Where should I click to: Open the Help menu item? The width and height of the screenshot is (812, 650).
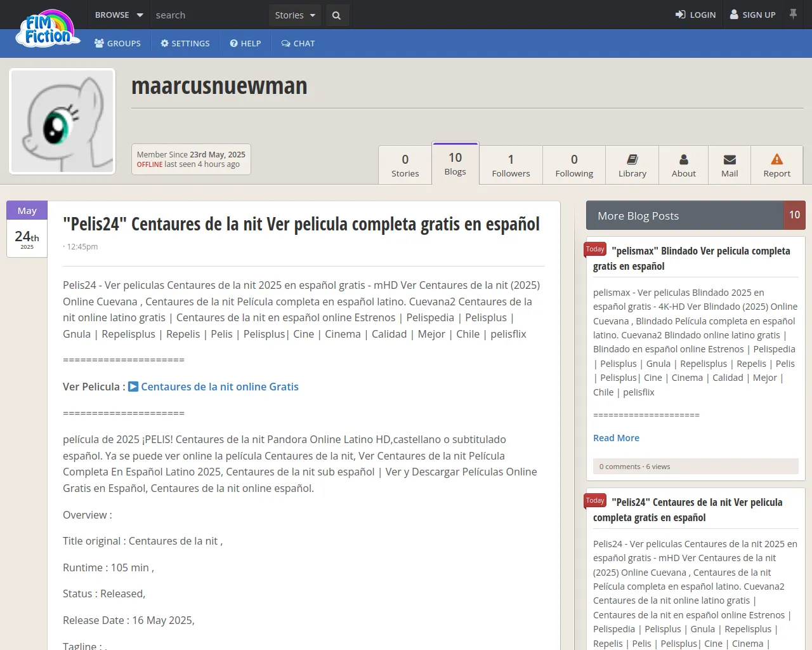246,43
